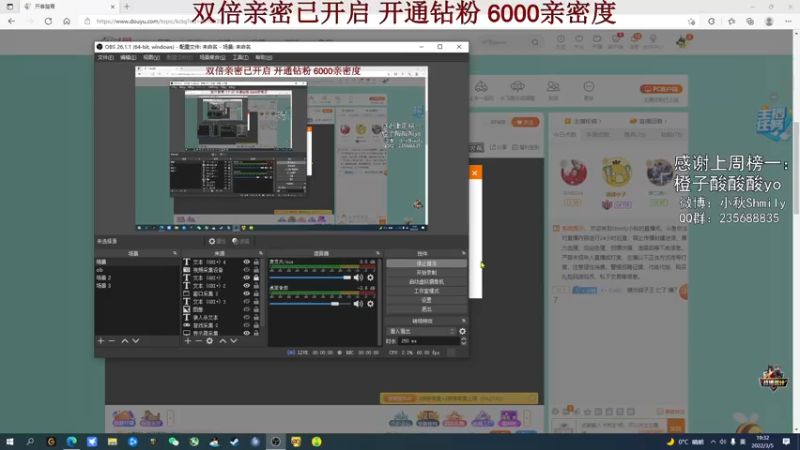Toggle visibility of 文本 (GDI+) source

tap(246, 278)
